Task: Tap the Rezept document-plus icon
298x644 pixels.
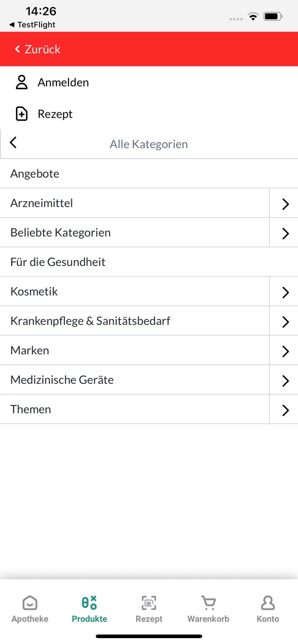Action: [21, 114]
